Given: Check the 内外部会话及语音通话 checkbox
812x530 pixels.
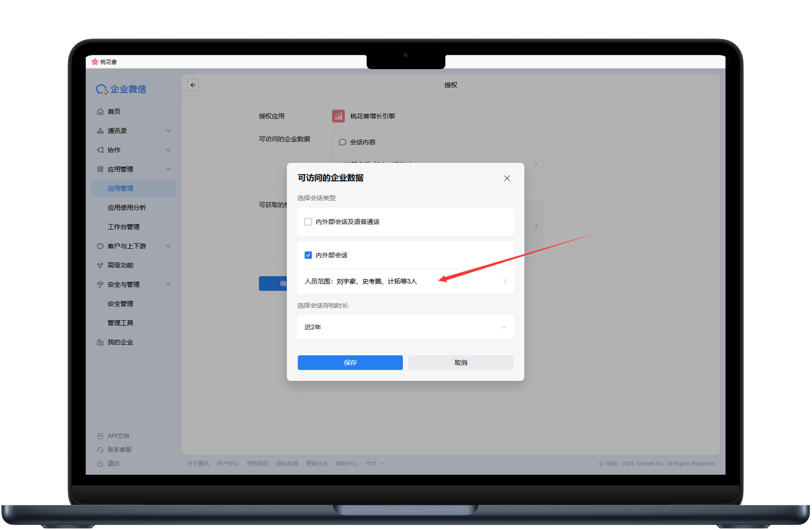Looking at the screenshot, I should (x=308, y=222).
